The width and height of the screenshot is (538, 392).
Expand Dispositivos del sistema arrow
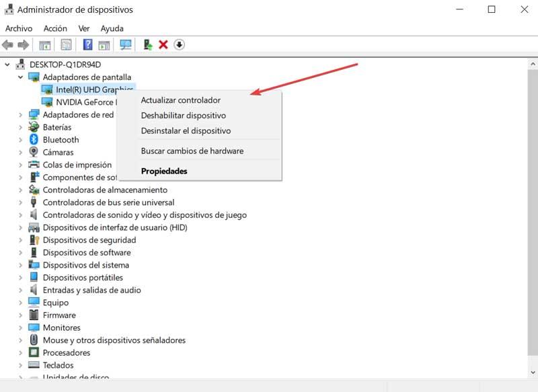pos(20,265)
